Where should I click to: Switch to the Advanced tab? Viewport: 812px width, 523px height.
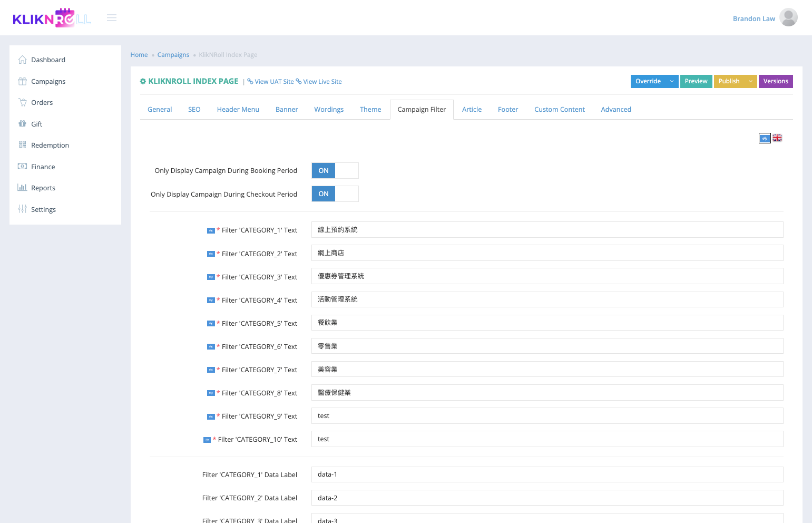tap(616, 110)
